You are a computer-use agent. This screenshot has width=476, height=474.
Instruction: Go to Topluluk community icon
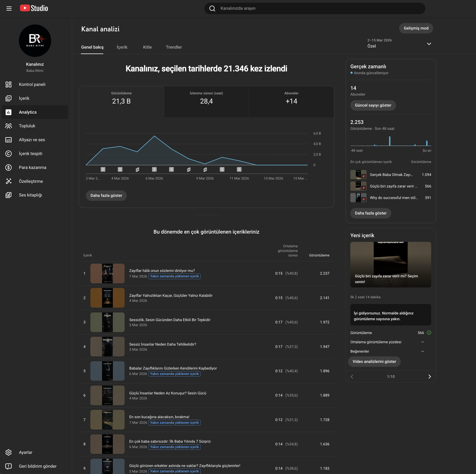(x=9, y=126)
